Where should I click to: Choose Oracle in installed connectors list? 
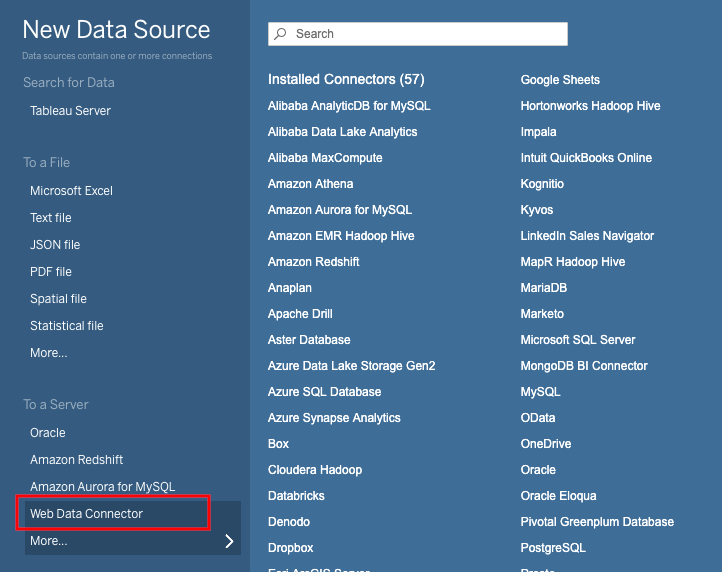538,470
